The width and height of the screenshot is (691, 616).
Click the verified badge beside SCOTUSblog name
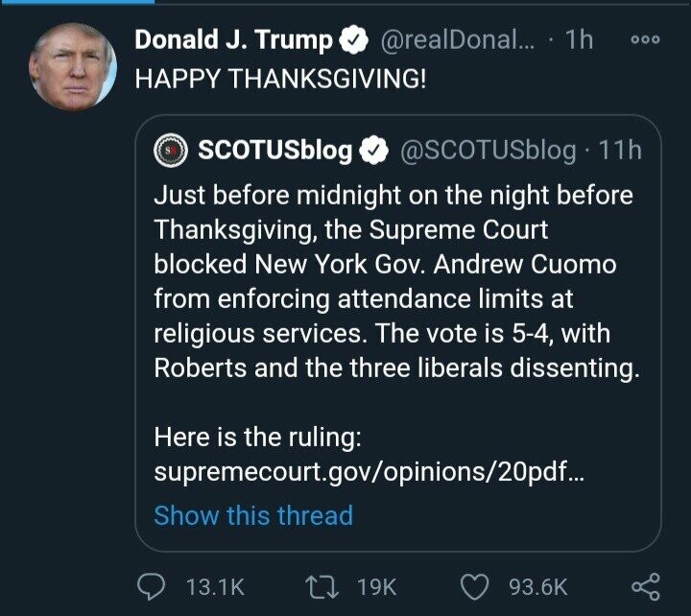coord(371,151)
